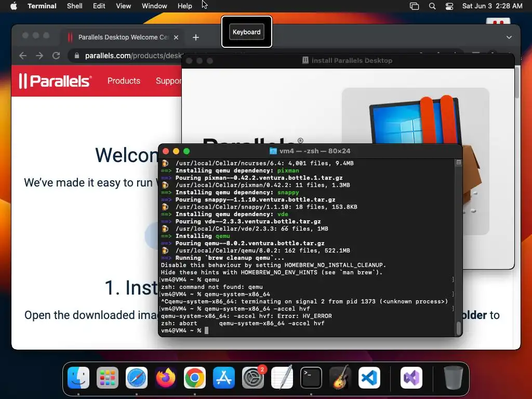The image size is (532, 399).
Task: Click the 'Pouring qemu--8.0.2.ventura.bottle.tar.gz' line
Action: coord(243,243)
